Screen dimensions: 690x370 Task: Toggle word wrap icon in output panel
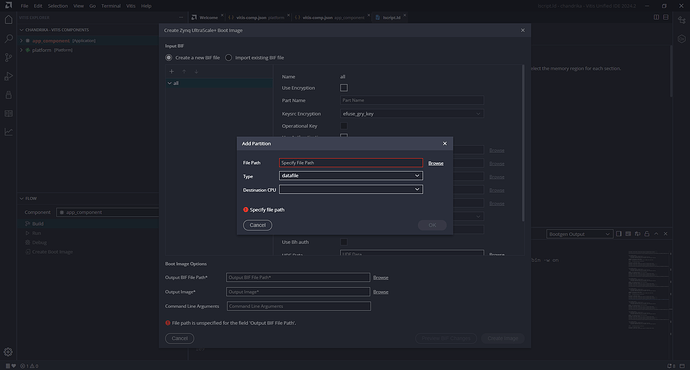(637, 234)
